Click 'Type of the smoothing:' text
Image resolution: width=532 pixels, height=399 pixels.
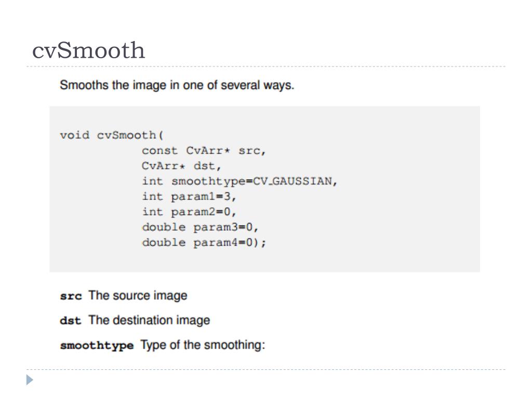tap(203, 345)
